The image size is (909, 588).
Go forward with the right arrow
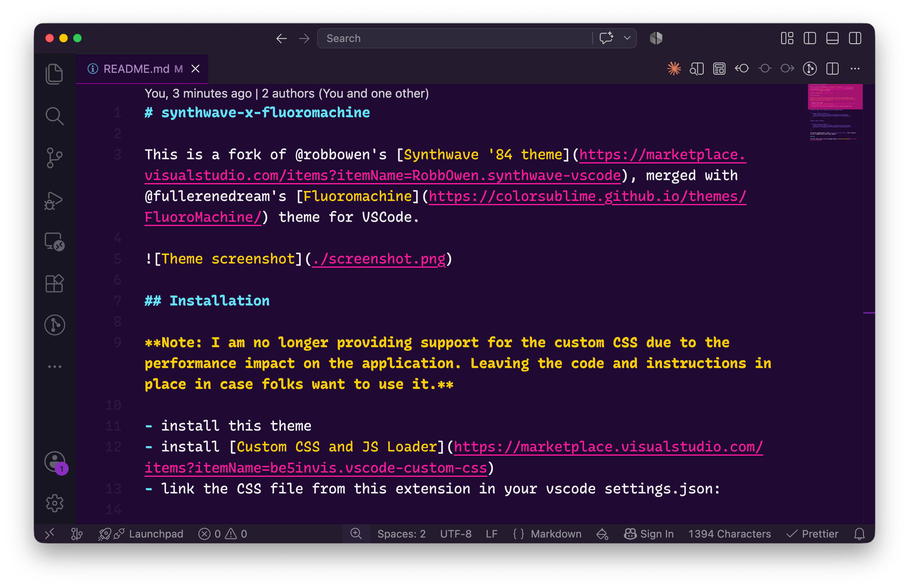click(305, 39)
